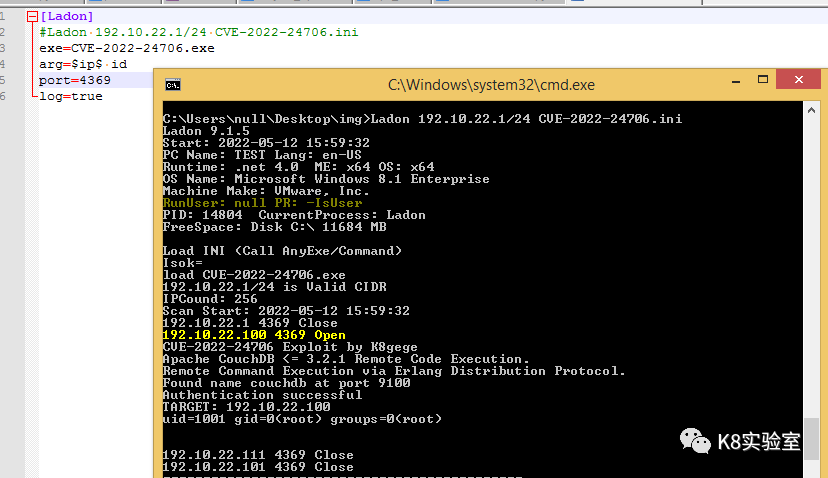Click the 192.10.22.101 4369 Close line
This screenshot has height=478, width=828.
pyautogui.click(x=258, y=466)
